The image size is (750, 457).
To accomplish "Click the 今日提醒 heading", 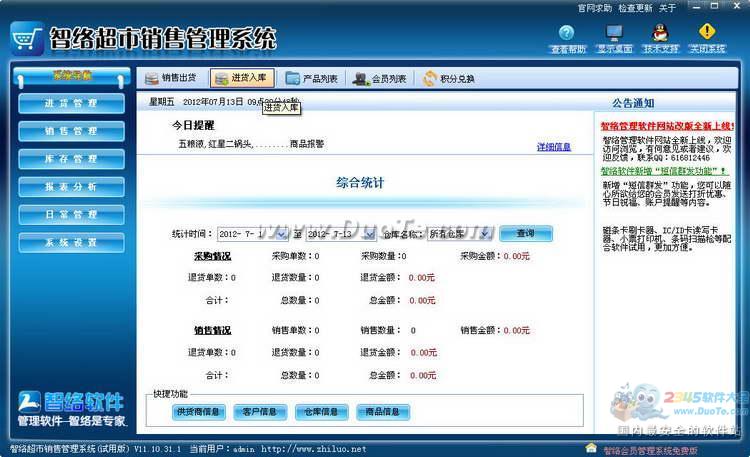I will 193,125.
